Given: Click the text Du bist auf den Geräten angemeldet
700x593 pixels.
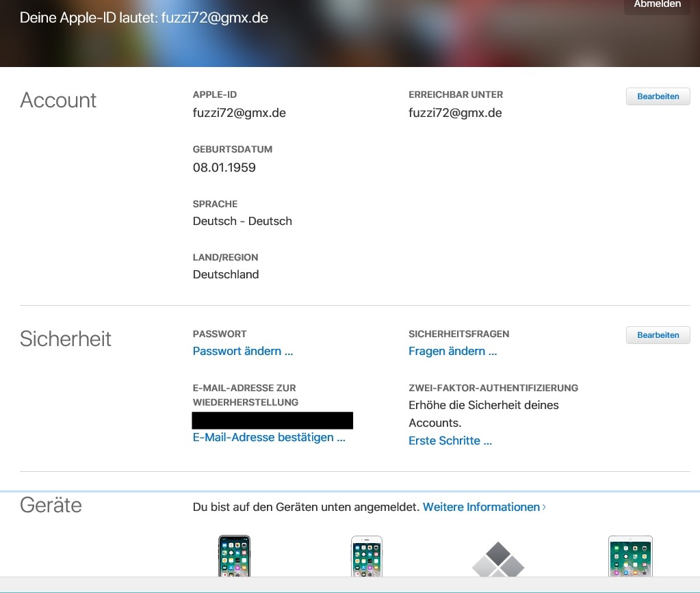Looking at the screenshot, I should pos(307,508).
